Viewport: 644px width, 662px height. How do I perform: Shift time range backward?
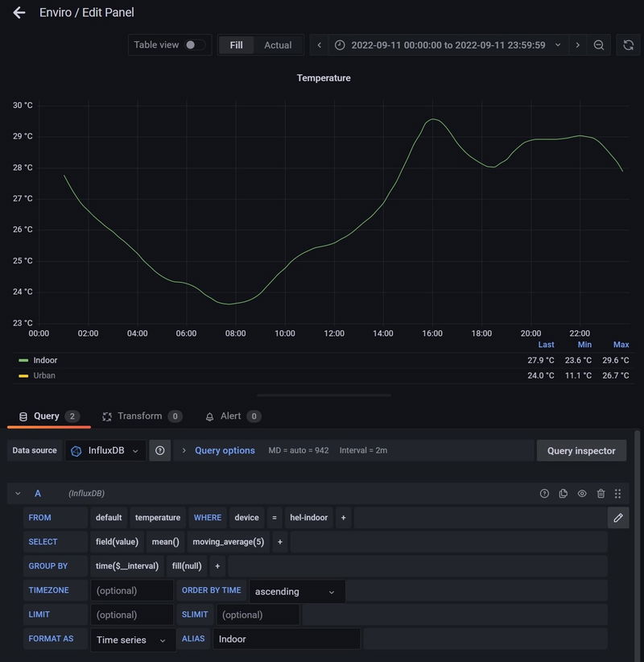point(320,45)
